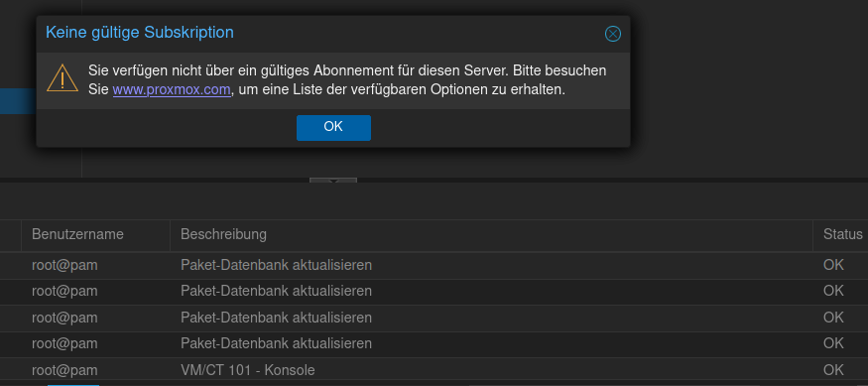Select the lowest Paket-Datenbank aktualisieren task

[x=434, y=344]
